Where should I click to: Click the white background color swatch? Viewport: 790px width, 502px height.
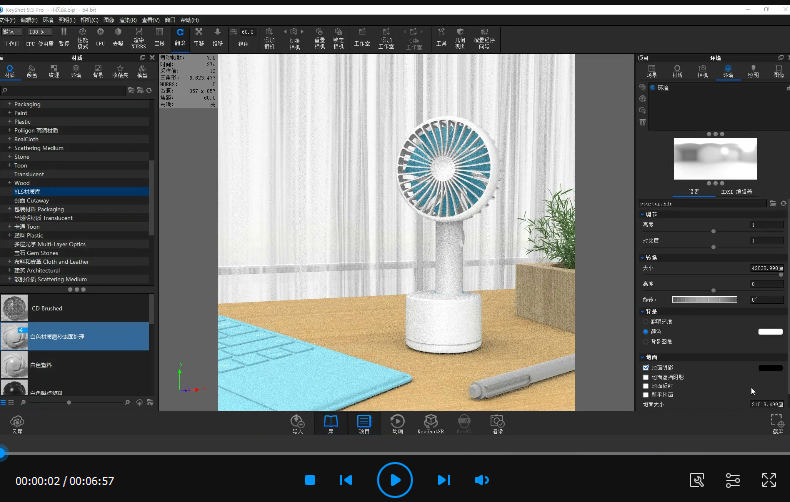(769, 331)
